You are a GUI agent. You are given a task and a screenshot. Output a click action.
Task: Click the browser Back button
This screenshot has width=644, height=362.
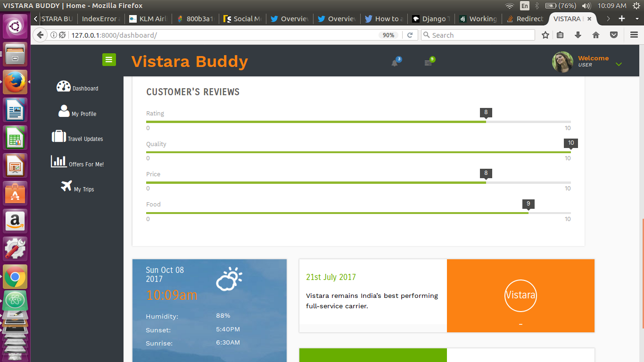tap(40, 35)
